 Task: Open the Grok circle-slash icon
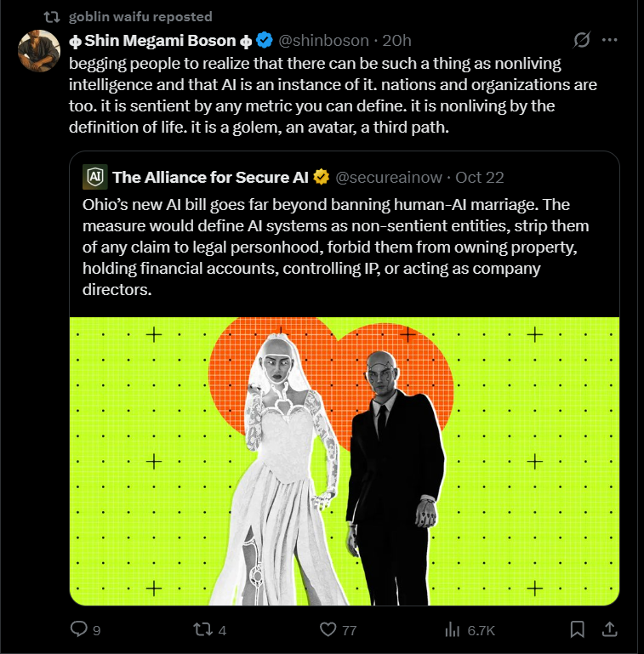583,40
